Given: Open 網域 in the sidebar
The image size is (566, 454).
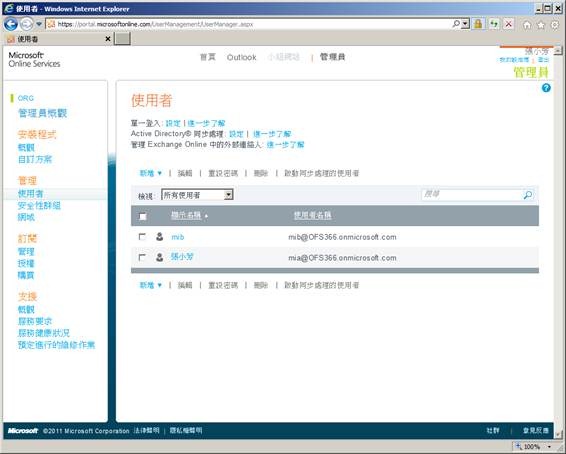Looking at the screenshot, I should [x=26, y=217].
